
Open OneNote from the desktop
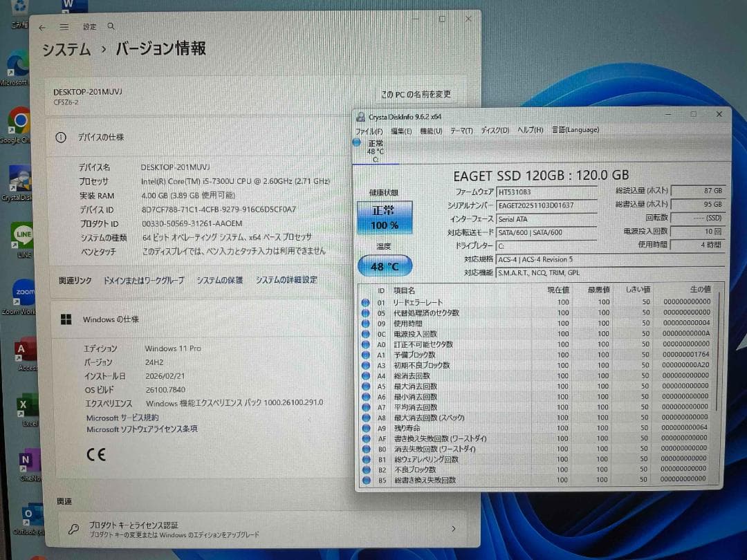pyautogui.click(x=26, y=459)
